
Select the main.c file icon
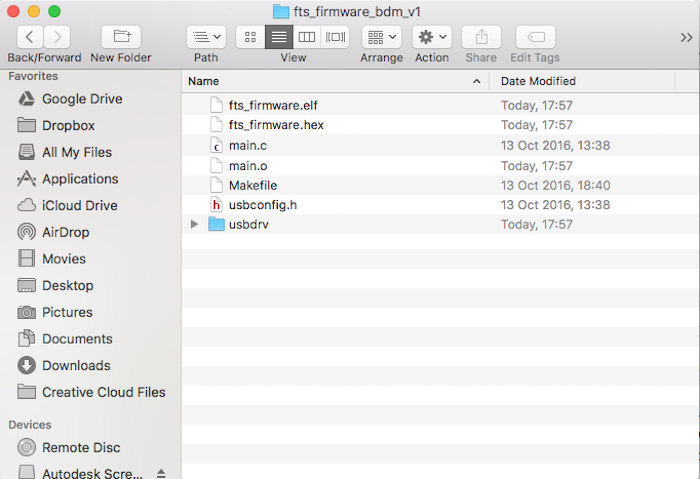tap(217, 145)
